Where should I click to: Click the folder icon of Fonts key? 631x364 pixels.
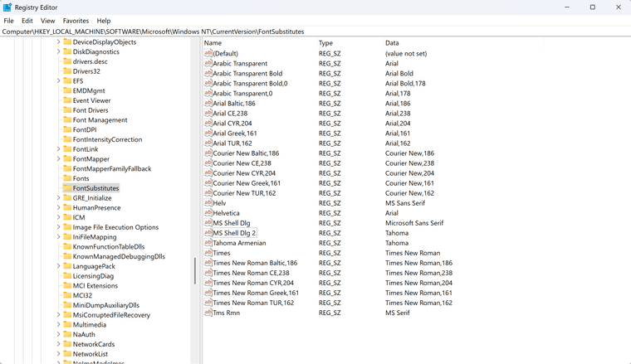pyautogui.click(x=67, y=178)
